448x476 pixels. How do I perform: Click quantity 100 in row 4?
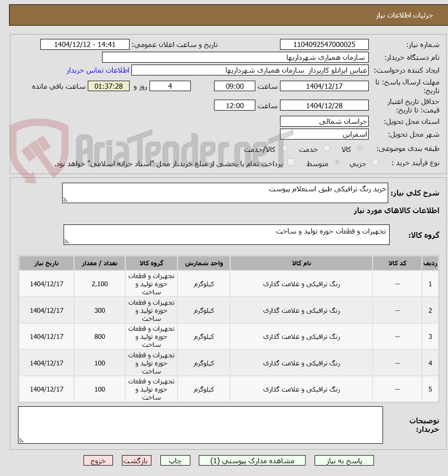(x=100, y=363)
